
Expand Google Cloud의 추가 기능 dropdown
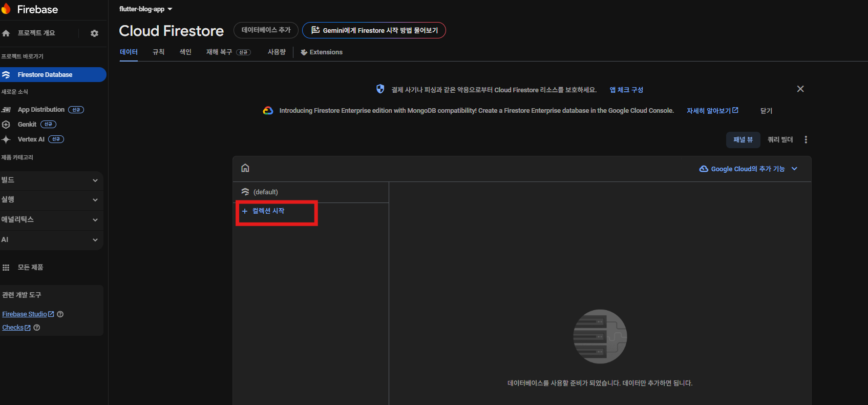(x=749, y=169)
